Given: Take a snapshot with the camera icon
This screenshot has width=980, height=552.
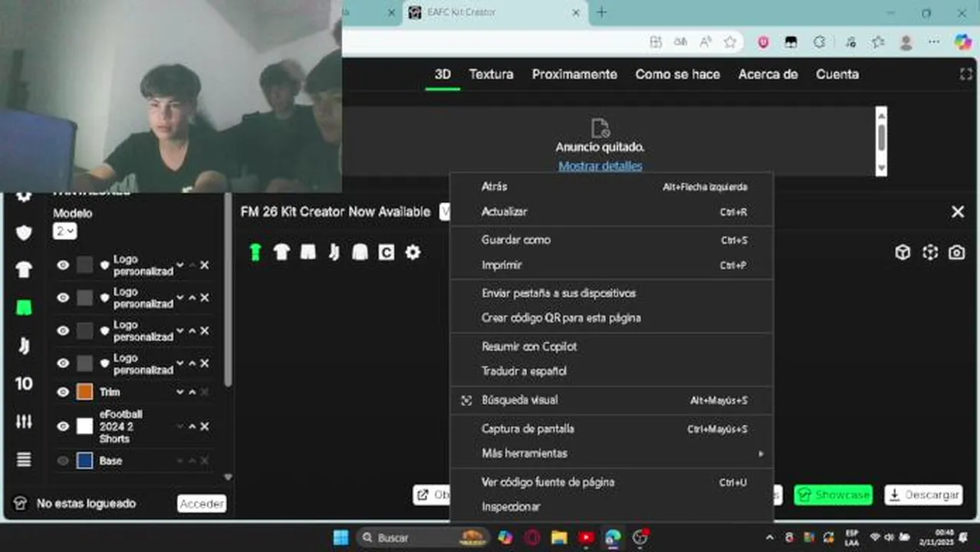Looking at the screenshot, I should point(956,252).
